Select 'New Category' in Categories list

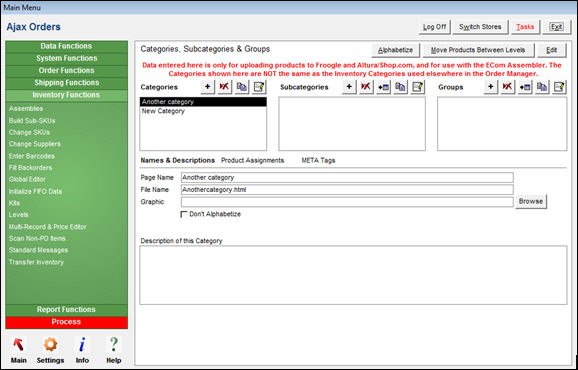coord(203,111)
